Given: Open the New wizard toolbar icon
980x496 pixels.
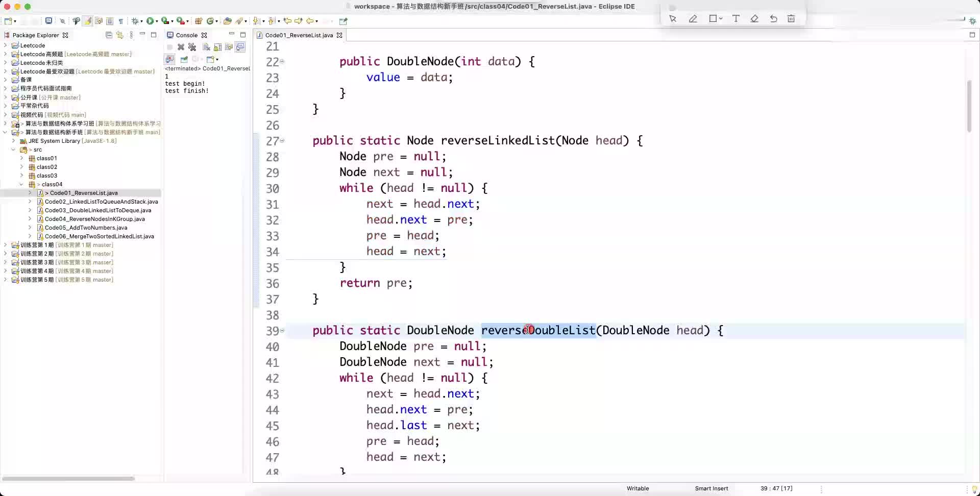Looking at the screenshot, I should (8, 21).
